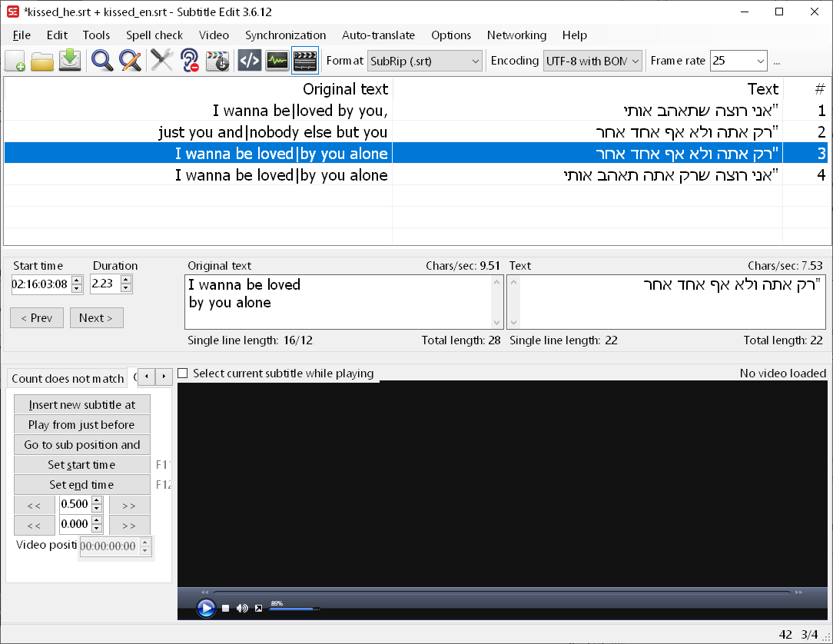The width and height of the screenshot is (833, 644).
Task: Remove text for hearing impaired via ear icon
Action: pyautogui.click(x=189, y=61)
